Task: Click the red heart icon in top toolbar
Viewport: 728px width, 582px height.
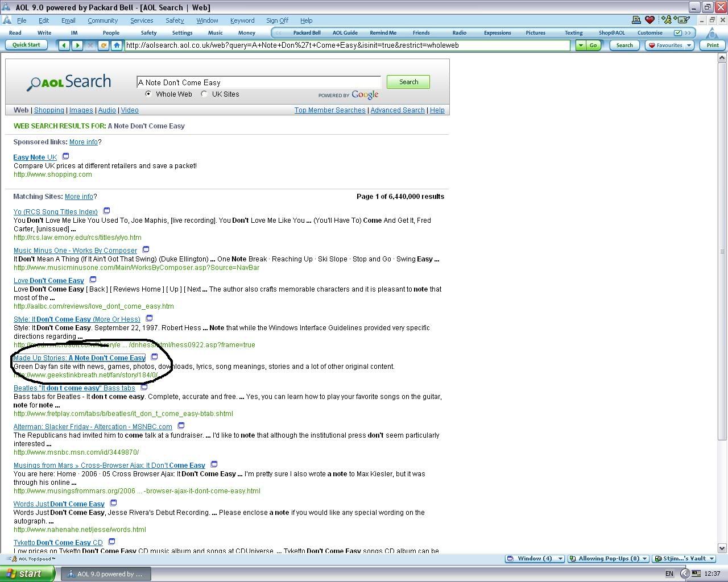Action: [650, 20]
